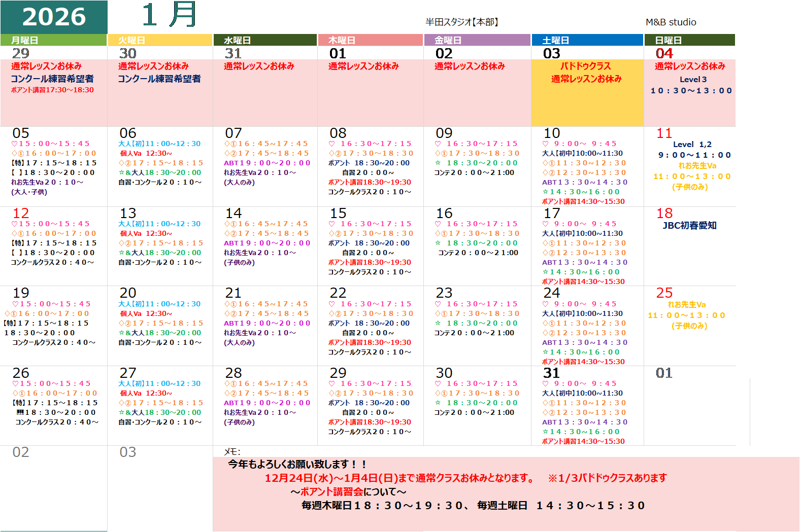This screenshot has width=800, height=532.
Task: Click Level 3 entry on January 04
Action: point(693,79)
